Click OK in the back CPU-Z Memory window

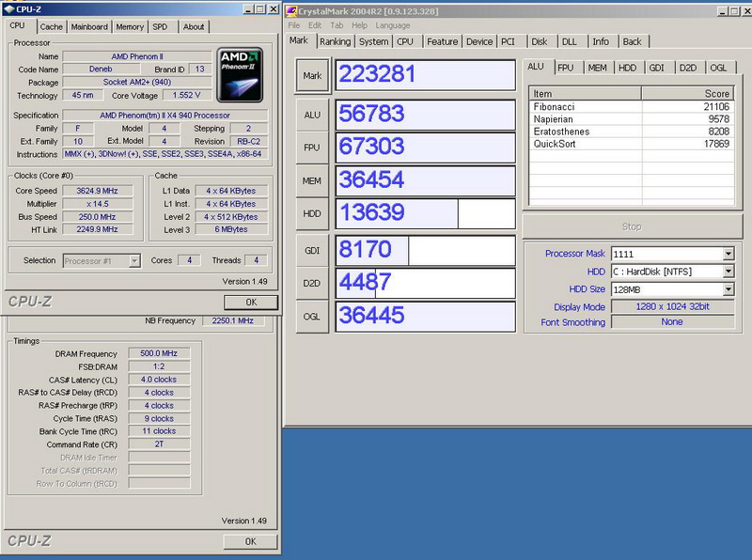tap(250, 541)
